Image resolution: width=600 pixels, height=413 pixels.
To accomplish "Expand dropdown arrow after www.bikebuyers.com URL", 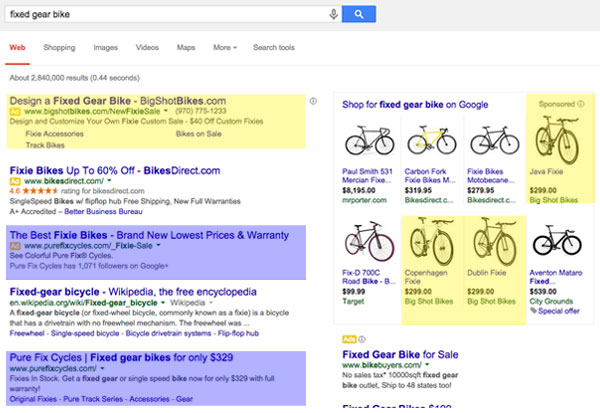I will [x=427, y=364].
